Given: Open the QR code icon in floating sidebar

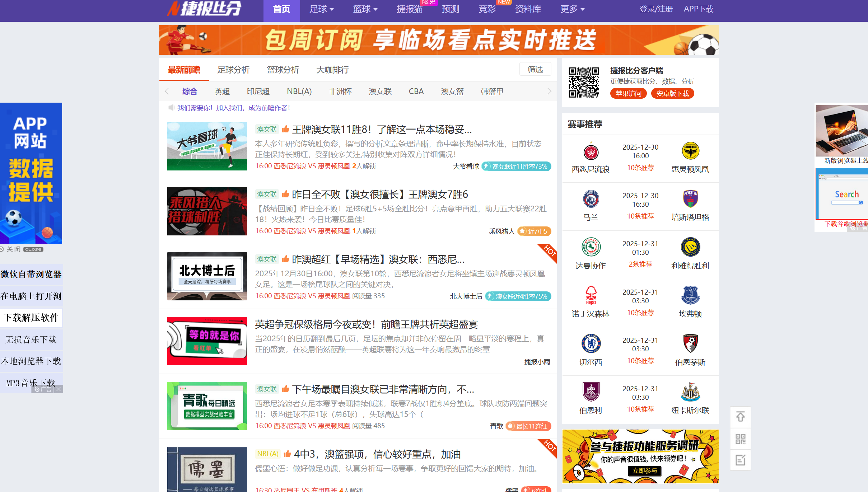Looking at the screenshot, I should (x=741, y=439).
